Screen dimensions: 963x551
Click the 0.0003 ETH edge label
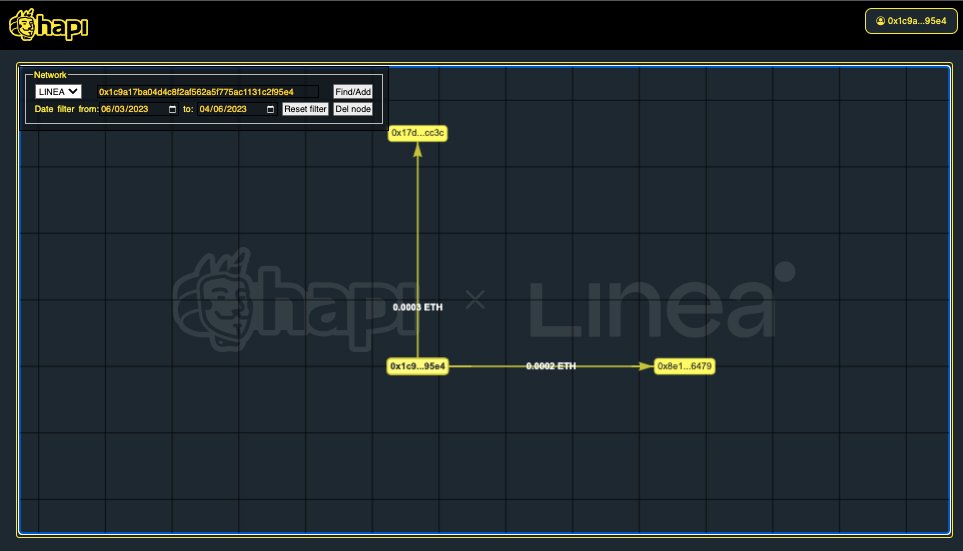pos(418,307)
